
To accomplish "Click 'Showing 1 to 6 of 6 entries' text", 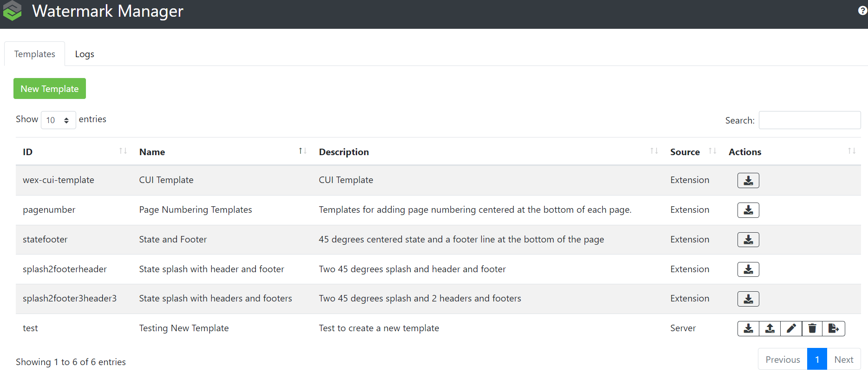I will tap(71, 362).
